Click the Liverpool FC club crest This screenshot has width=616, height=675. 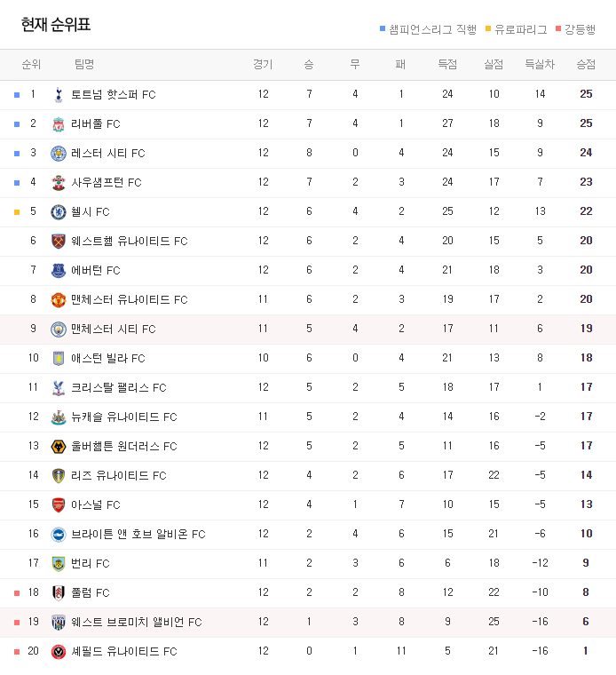coord(59,124)
